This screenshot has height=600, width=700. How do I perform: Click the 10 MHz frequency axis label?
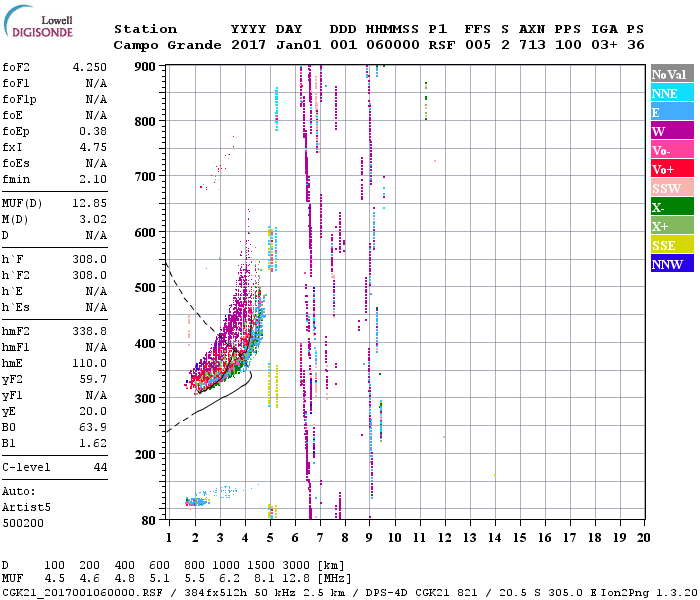point(394,538)
